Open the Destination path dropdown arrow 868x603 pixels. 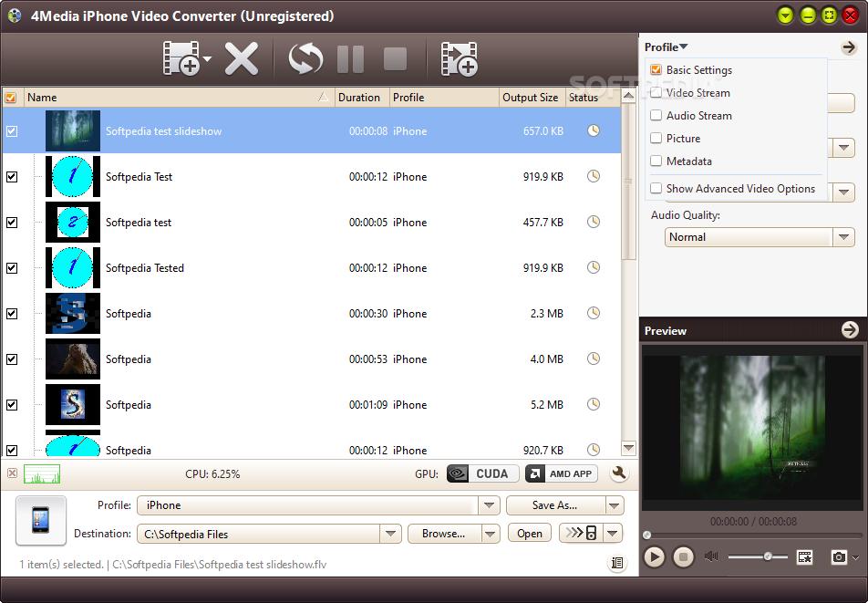(x=390, y=534)
